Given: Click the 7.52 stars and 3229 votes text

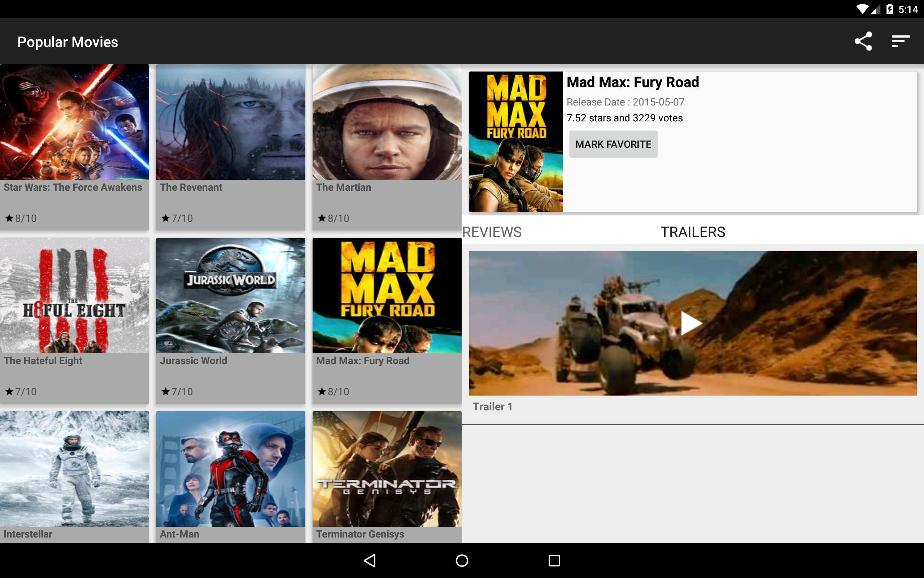Looking at the screenshot, I should tap(625, 118).
